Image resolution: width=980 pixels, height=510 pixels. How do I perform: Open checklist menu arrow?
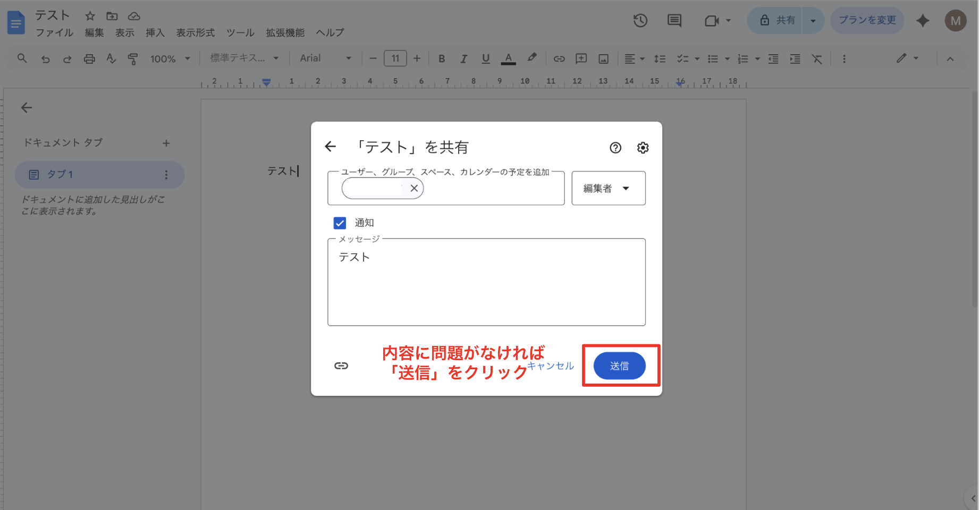click(697, 59)
